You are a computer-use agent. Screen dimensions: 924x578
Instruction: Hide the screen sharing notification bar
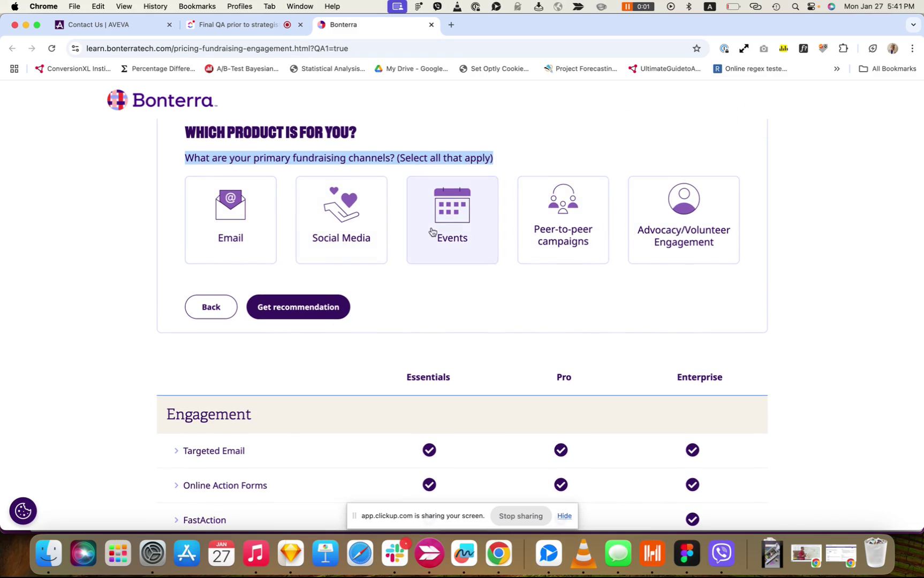click(564, 516)
